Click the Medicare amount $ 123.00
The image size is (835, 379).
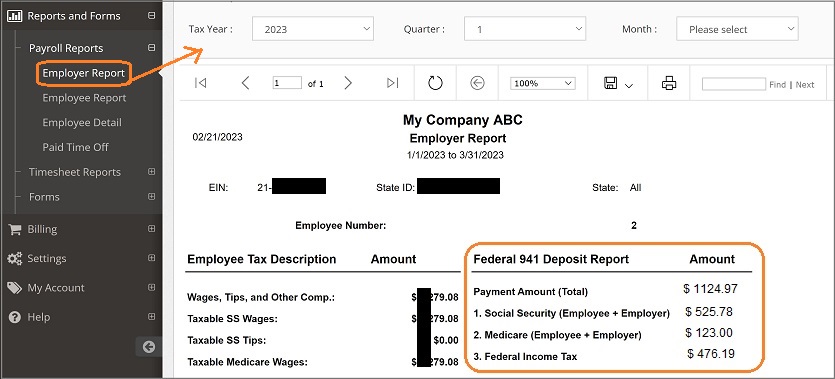(x=709, y=333)
